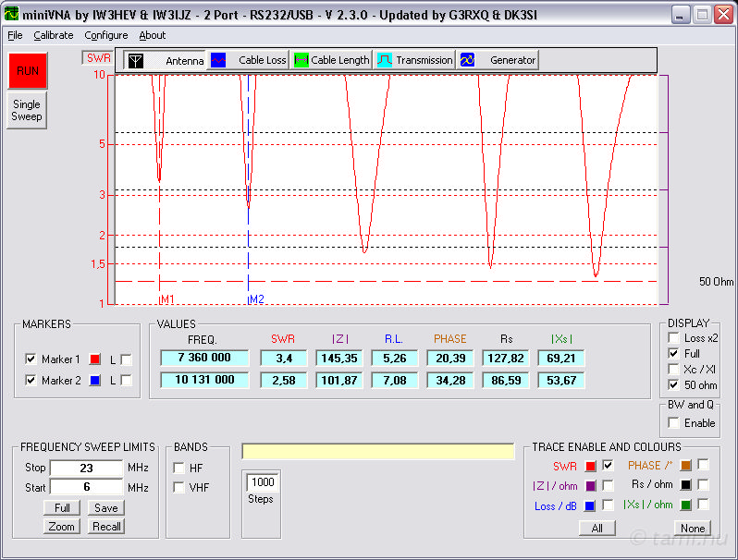
Task: Click the Zoom button
Action: [62, 526]
